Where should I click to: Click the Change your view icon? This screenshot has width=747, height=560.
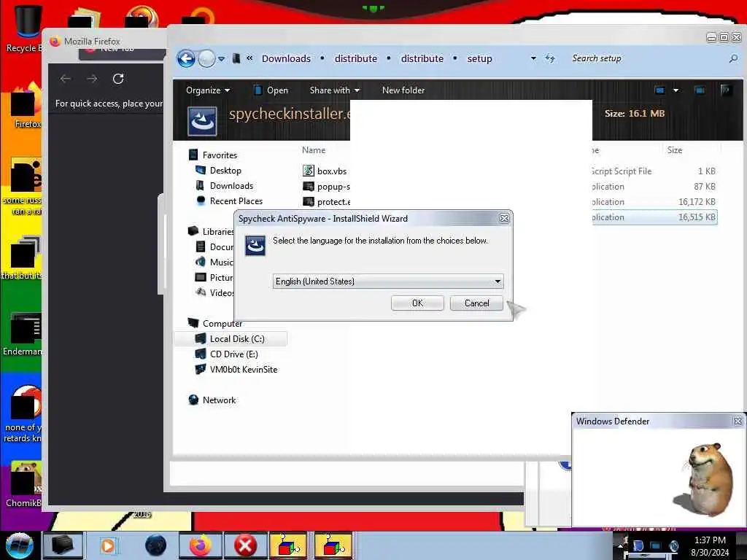tap(659, 90)
